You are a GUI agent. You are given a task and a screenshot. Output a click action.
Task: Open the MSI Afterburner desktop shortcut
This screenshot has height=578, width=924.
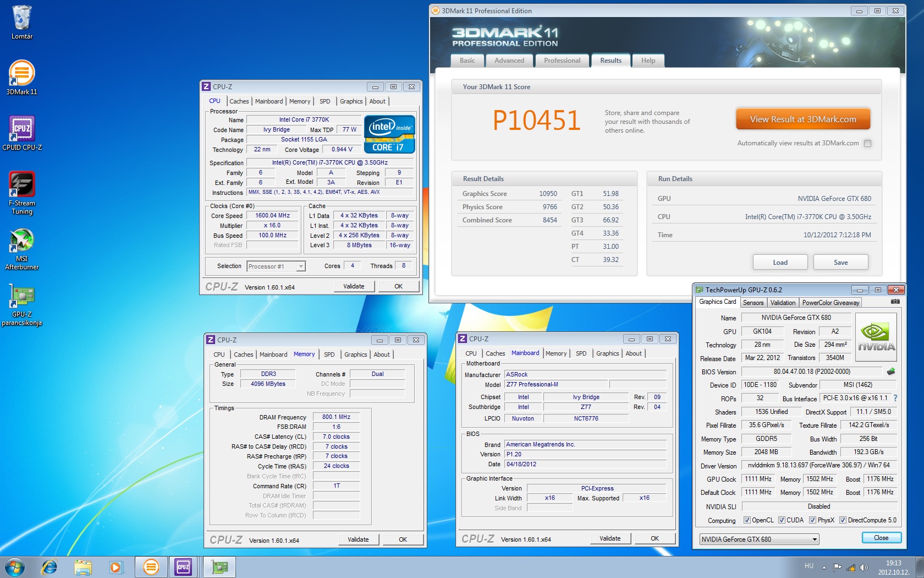pos(22,249)
